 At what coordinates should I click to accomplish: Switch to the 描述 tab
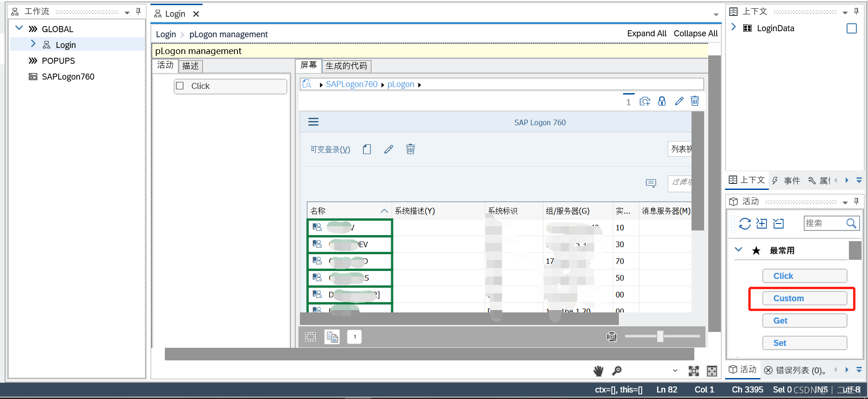[x=190, y=66]
